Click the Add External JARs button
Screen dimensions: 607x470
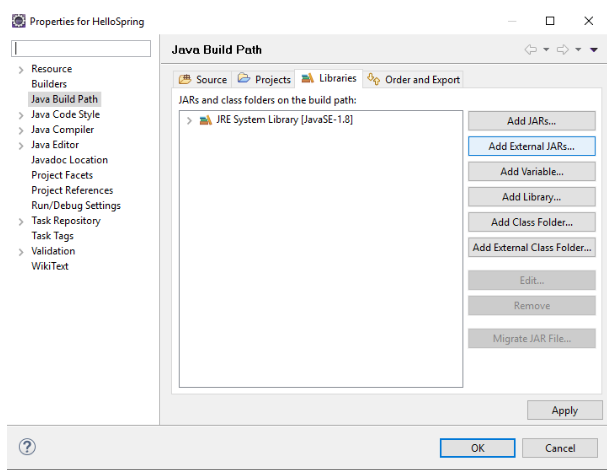(x=531, y=146)
